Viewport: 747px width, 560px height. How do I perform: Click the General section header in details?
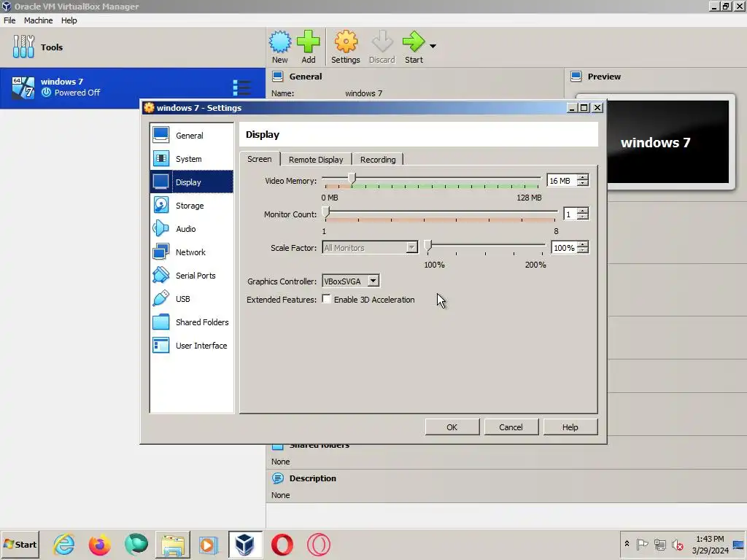306,76
